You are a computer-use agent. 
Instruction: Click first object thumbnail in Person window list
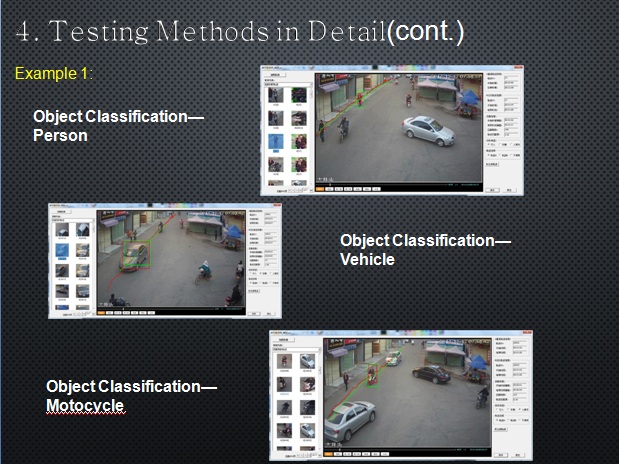point(275,95)
